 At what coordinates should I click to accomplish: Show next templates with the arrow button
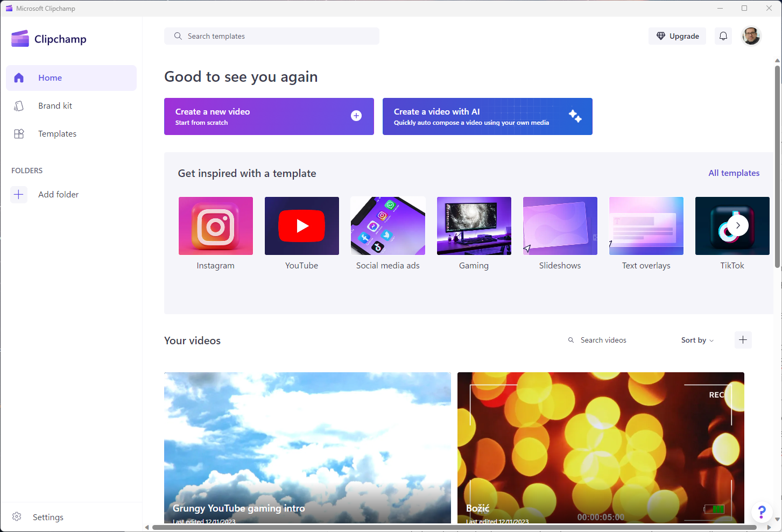pos(738,225)
